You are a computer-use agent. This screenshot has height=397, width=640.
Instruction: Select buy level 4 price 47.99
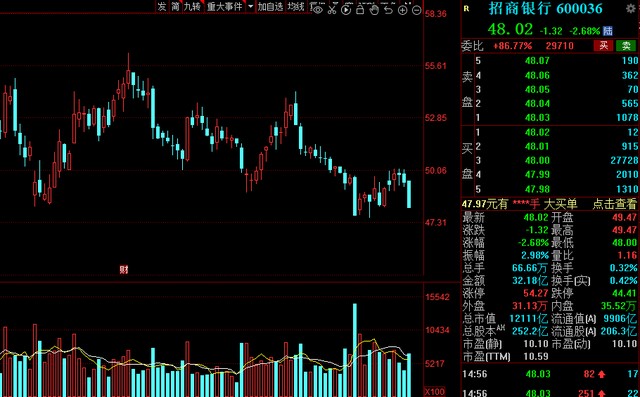[x=537, y=175]
